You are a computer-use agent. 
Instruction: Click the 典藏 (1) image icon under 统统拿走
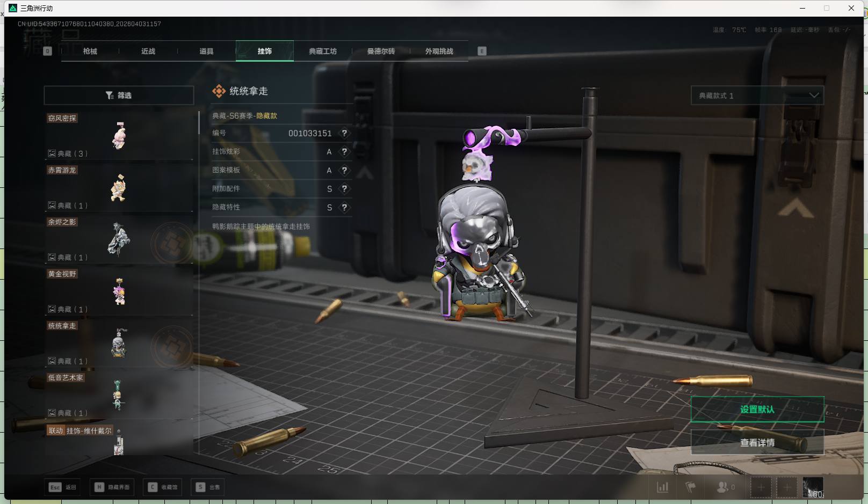click(x=52, y=361)
